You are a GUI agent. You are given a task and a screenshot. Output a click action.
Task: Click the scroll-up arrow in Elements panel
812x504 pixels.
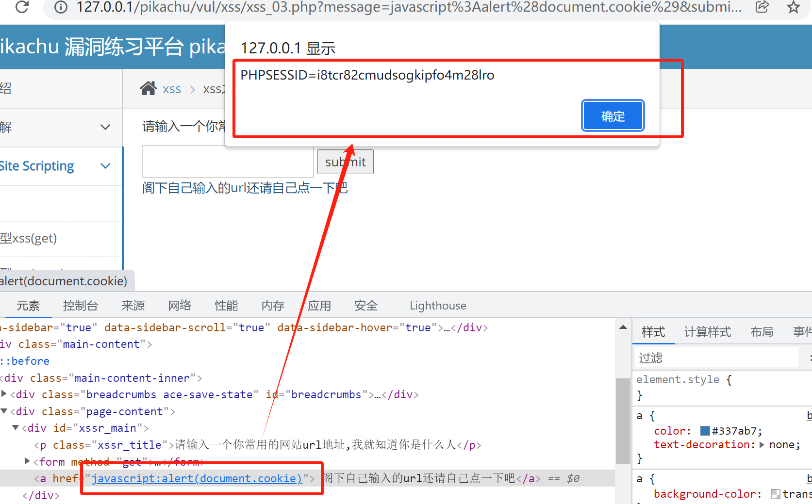pos(623,328)
